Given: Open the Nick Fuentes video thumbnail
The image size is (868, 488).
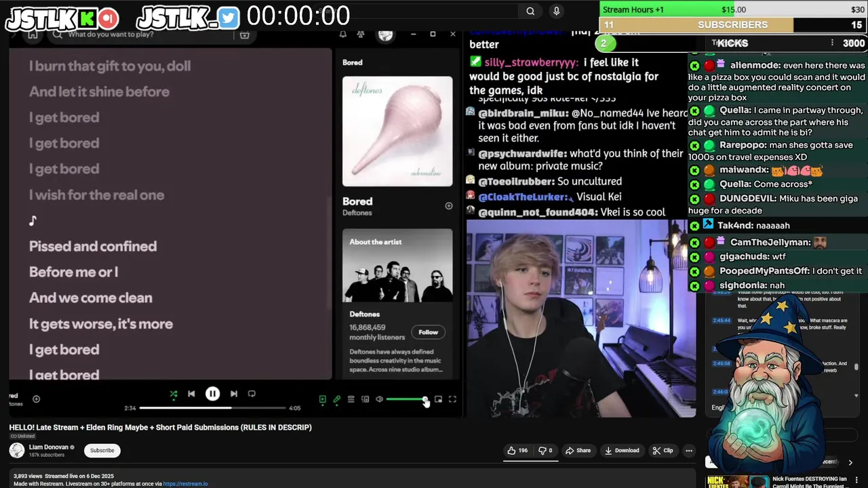Looking at the screenshot, I should pyautogui.click(x=737, y=481).
